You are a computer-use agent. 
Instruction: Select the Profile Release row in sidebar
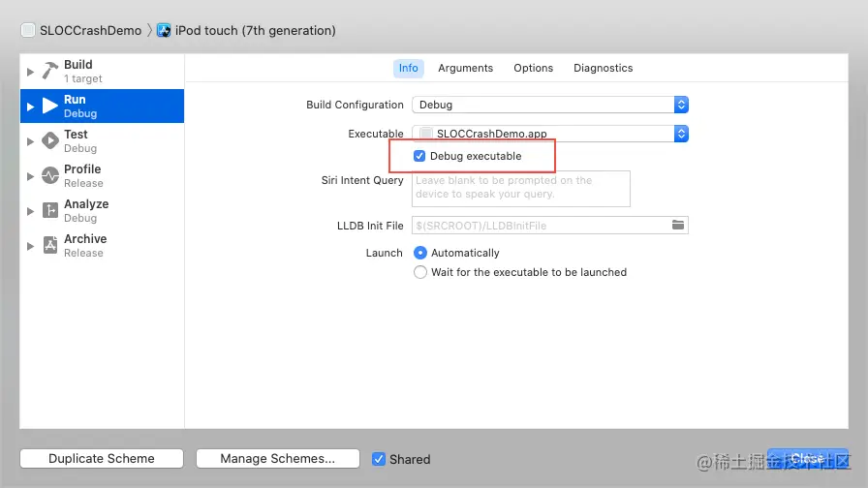click(x=102, y=176)
